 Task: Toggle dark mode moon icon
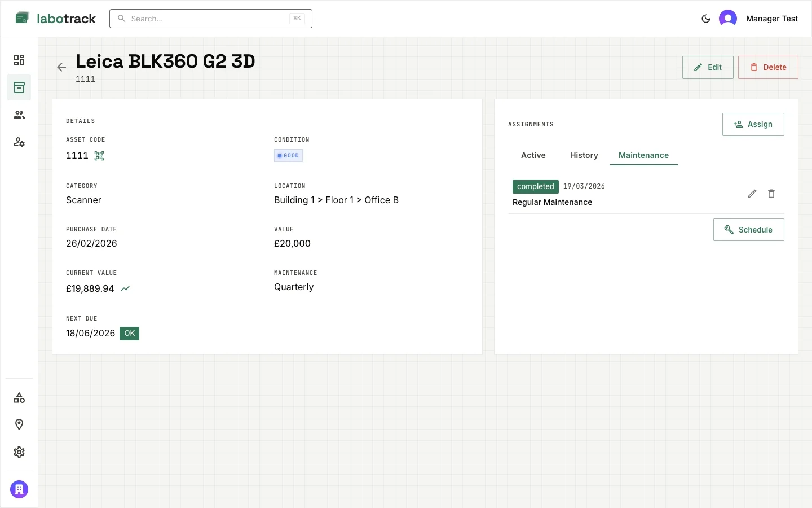705,19
